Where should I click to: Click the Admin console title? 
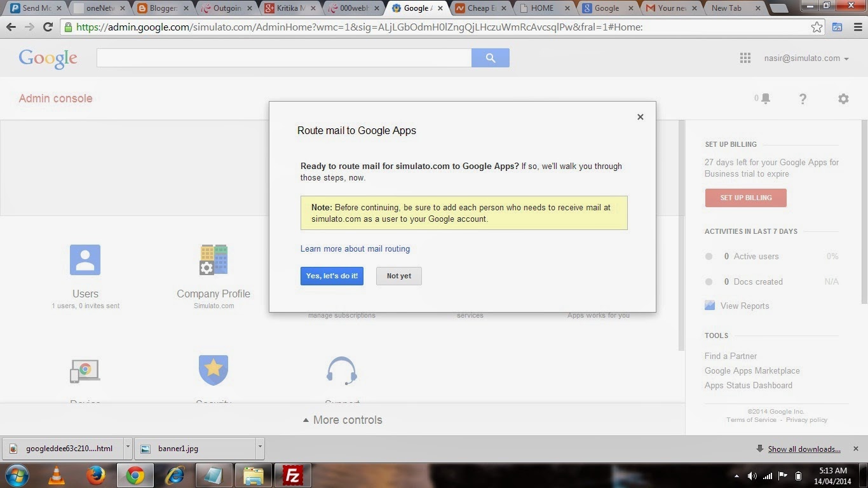pyautogui.click(x=55, y=98)
